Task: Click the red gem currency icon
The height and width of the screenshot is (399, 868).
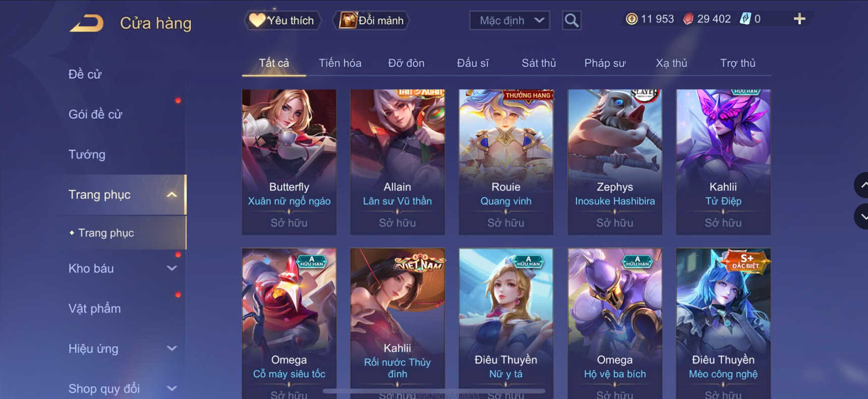Action: coord(688,19)
